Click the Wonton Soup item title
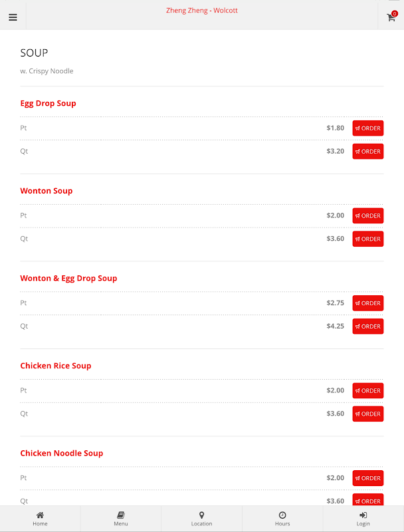404x532 pixels. [46, 191]
